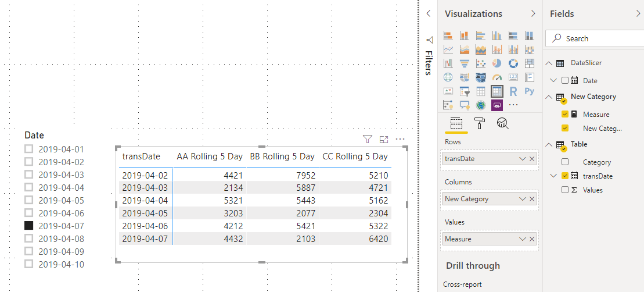
Task: Select the Clustered column chart visualization
Action: point(497,36)
